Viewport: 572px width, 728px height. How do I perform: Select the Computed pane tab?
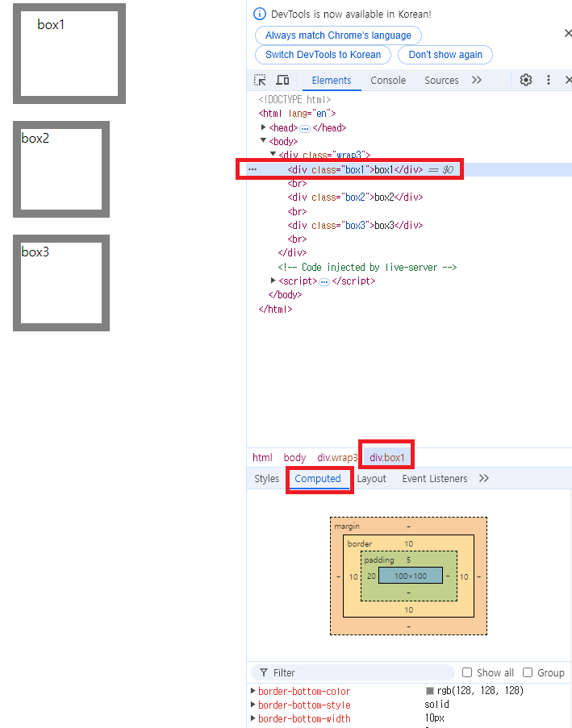[318, 478]
